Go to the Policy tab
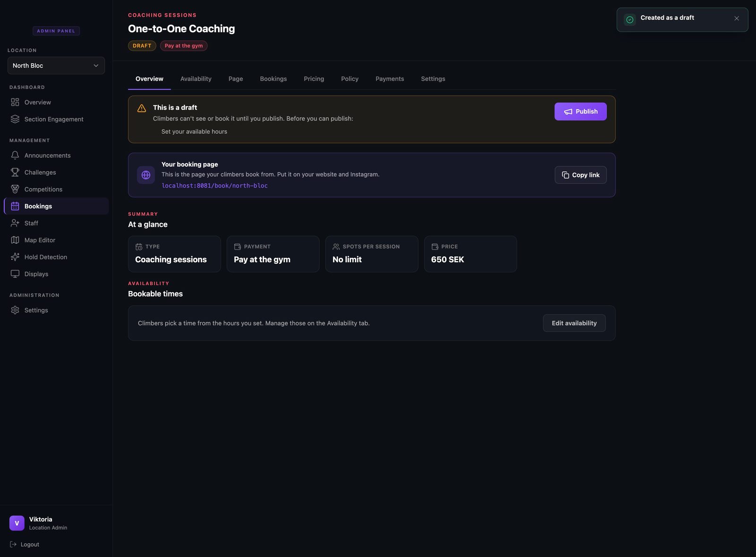The width and height of the screenshot is (756, 557). click(x=350, y=79)
